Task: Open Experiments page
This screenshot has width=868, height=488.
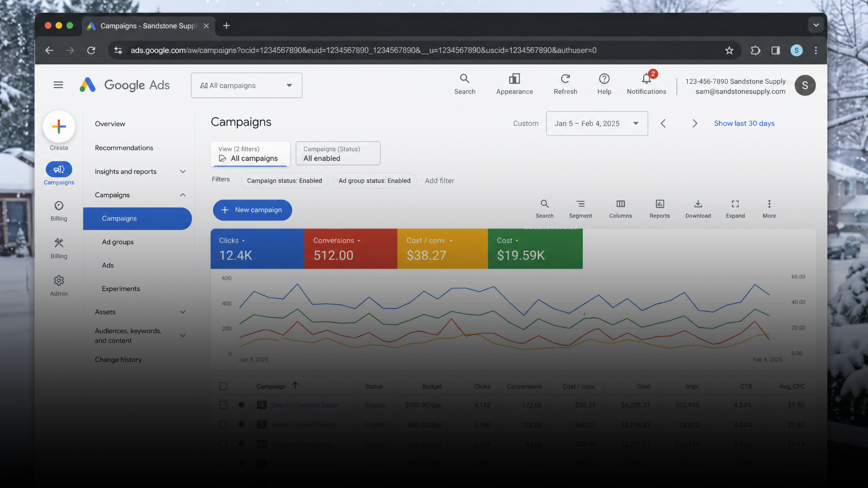Action: pyautogui.click(x=121, y=289)
